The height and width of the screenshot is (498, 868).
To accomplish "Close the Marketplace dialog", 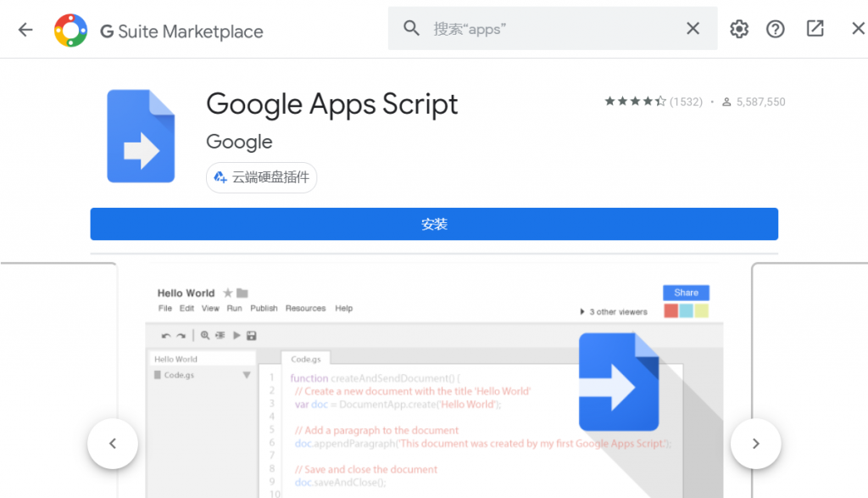I will pyautogui.click(x=858, y=28).
